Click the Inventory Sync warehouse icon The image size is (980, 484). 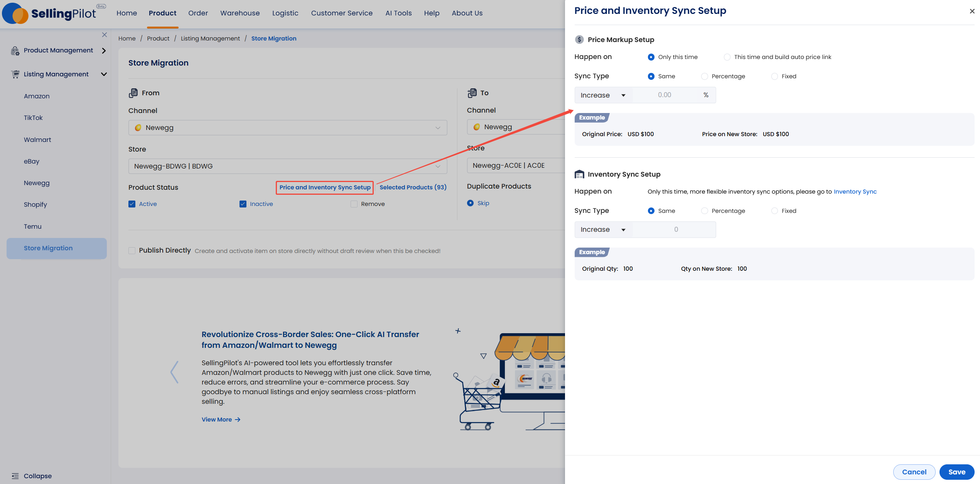[579, 174]
